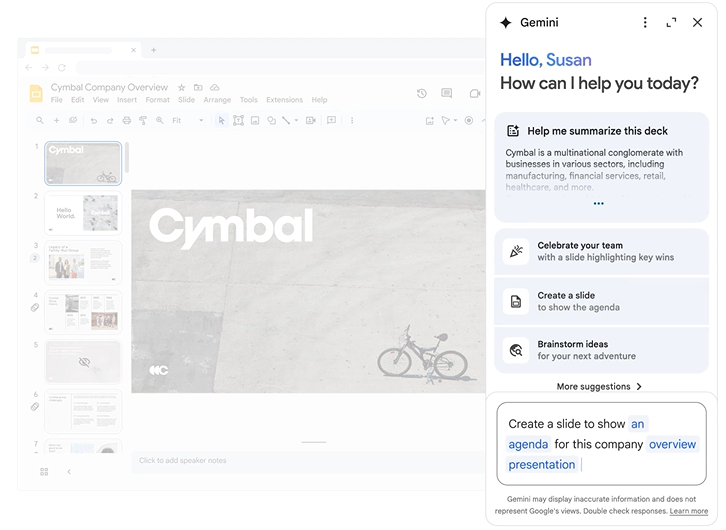Click the Undo arrow in the toolbar
726x530 pixels.
pos(94,120)
